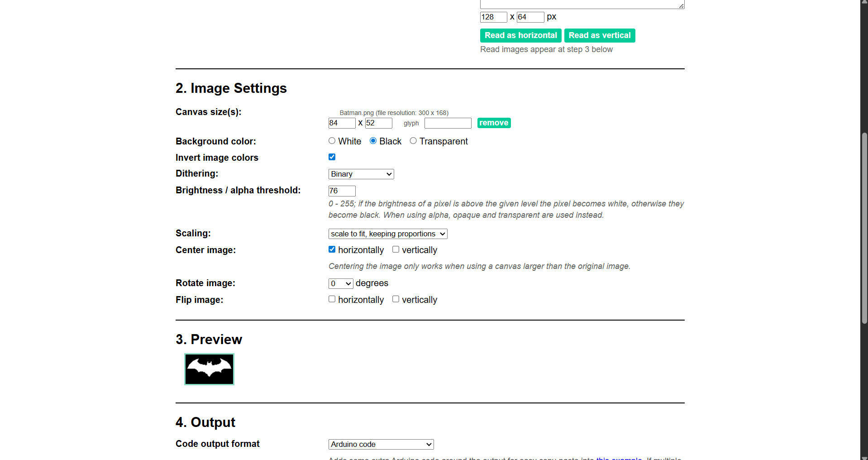The height and width of the screenshot is (460, 868).
Task: Click the brightness threshold field showing 76
Action: pyautogui.click(x=342, y=191)
